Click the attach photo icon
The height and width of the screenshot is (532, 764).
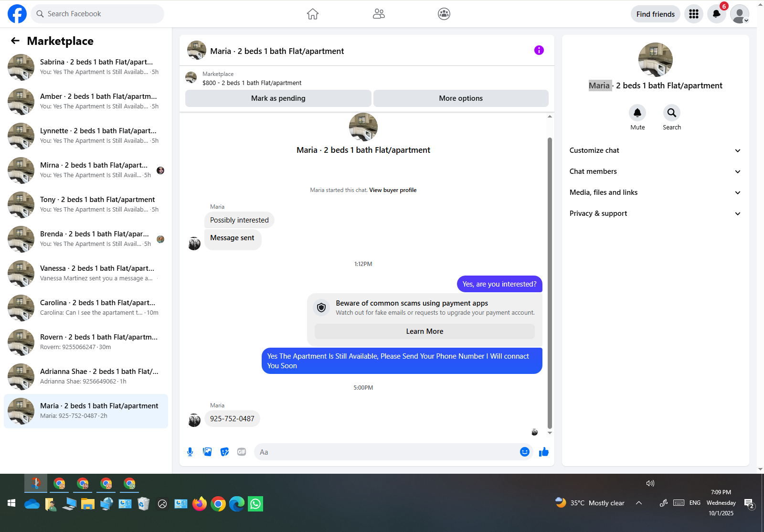tap(207, 452)
